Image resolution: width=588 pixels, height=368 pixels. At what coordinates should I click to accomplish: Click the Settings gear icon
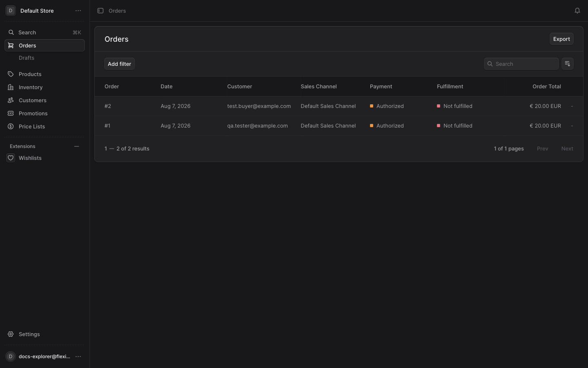coord(11,334)
